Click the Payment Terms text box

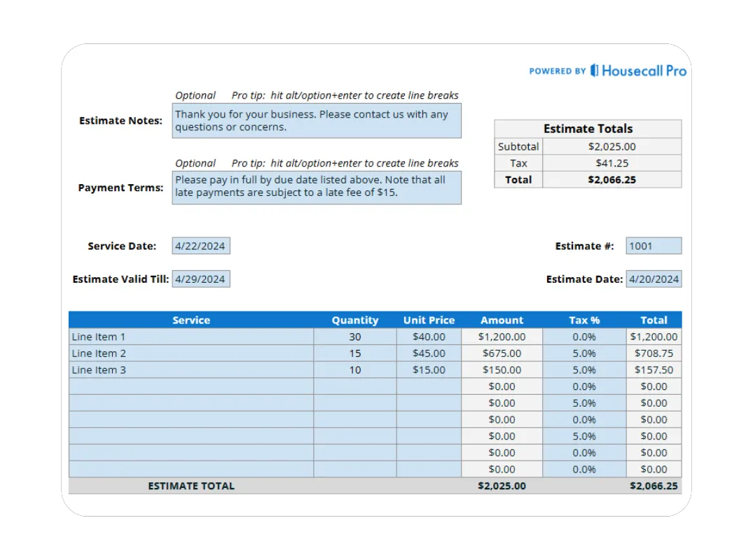click(x=317, y=187)
